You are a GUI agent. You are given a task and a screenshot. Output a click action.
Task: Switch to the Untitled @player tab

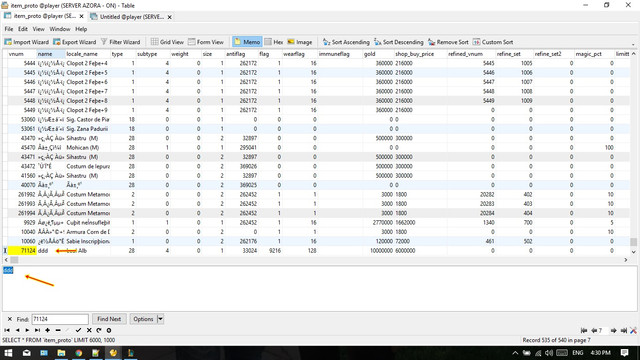click(131, 17)
